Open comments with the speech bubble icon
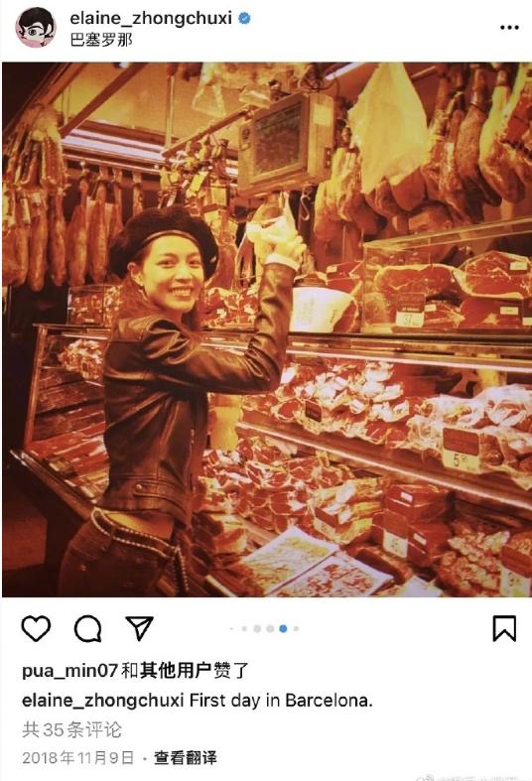 88,628
